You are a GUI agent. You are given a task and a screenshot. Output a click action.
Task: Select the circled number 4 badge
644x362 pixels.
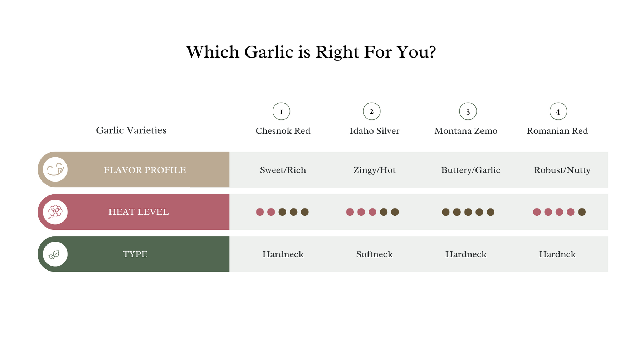pos(558,111)
